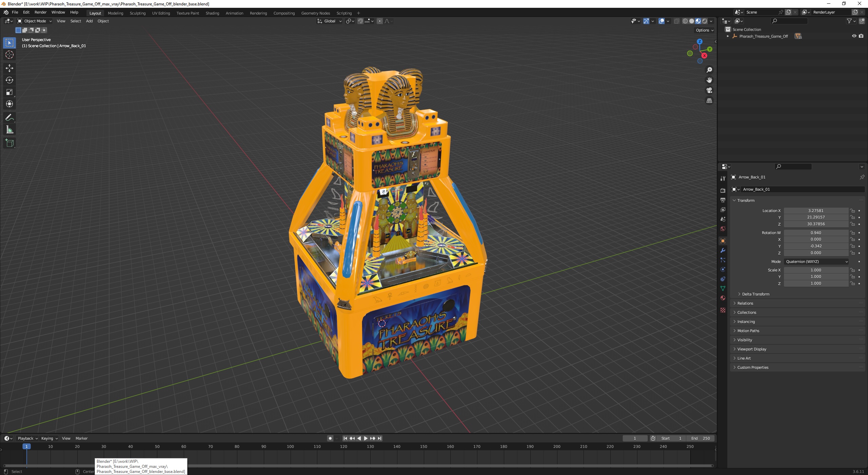Switch to rendered viewport shading
Image resolution: width=868 pixels, height=475 pixels.
pyautogui.click(x=705, y=21)
